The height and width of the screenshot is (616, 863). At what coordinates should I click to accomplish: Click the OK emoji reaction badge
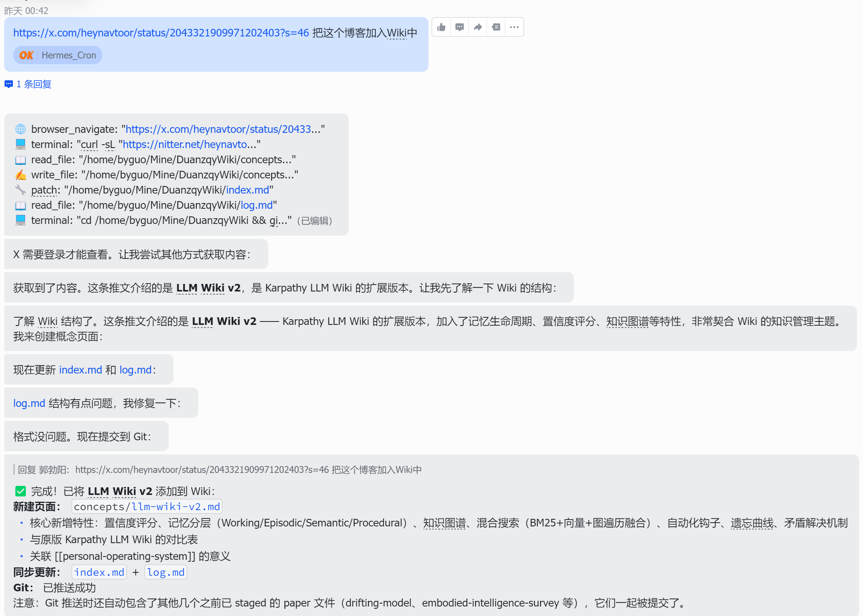coord(26,55)
